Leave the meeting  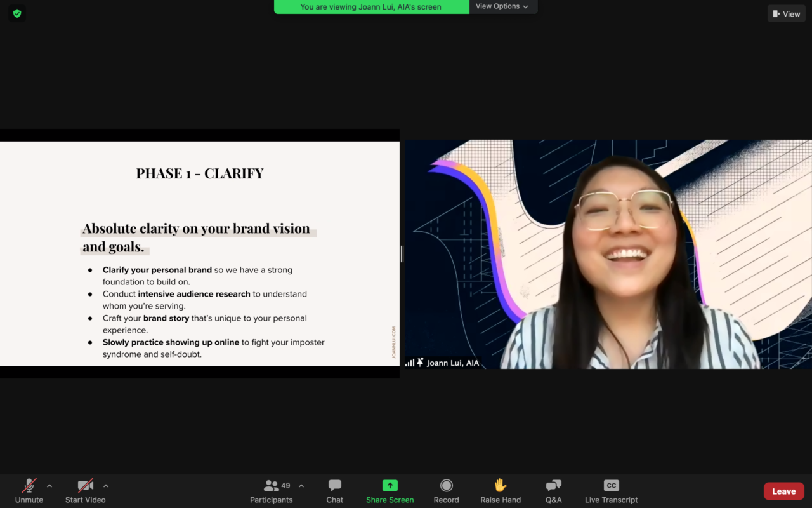[783, 491]
